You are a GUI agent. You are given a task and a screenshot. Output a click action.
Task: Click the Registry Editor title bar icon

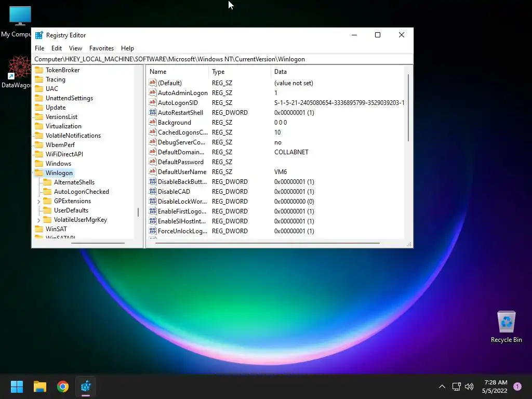point(39,35)
